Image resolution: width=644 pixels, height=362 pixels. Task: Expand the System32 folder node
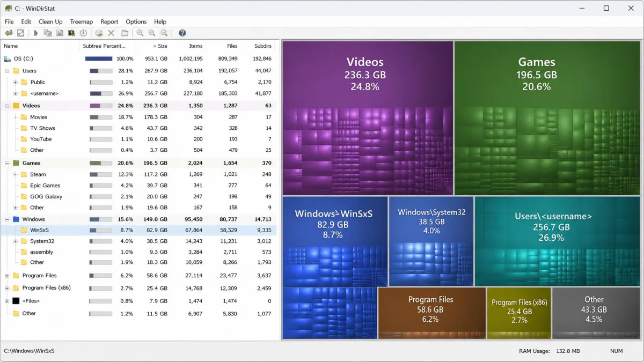(16, 241)
